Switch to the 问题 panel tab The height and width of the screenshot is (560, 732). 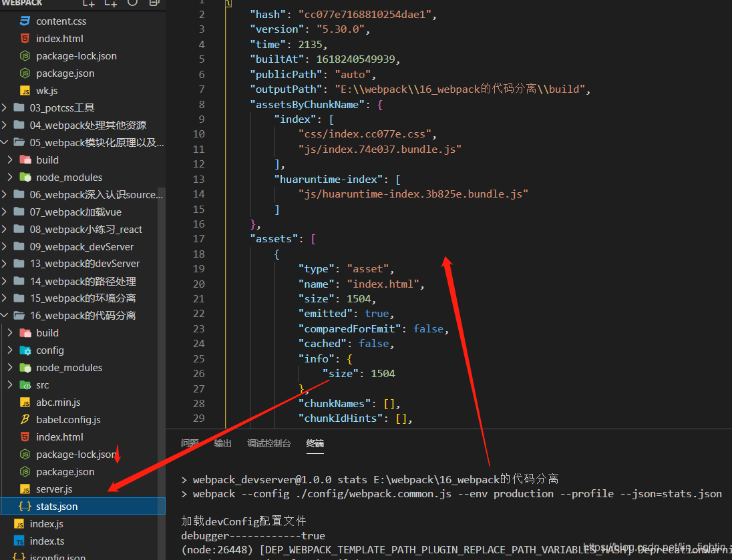point(190,443)
